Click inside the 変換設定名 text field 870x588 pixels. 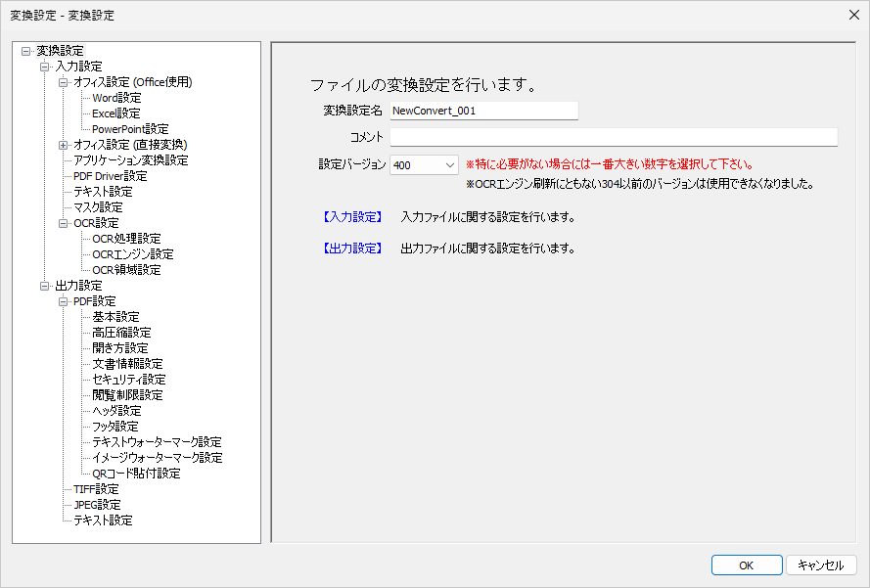tap(482, 111)
